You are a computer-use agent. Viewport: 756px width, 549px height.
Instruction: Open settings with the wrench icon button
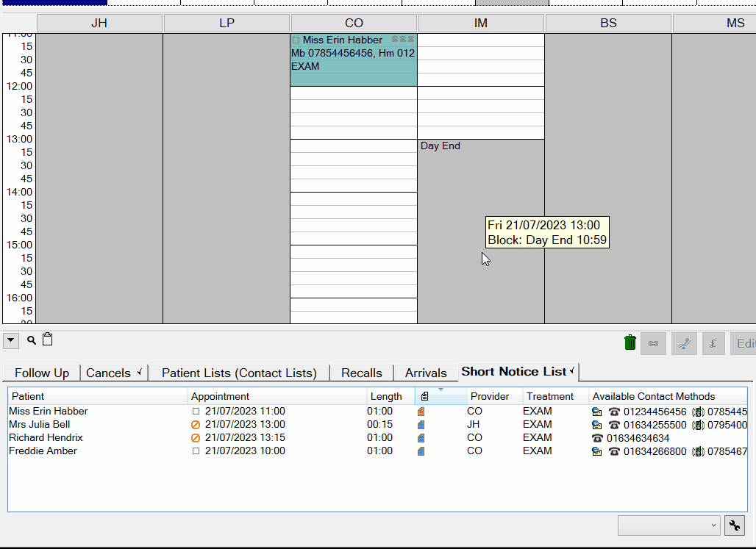(735, 525)
